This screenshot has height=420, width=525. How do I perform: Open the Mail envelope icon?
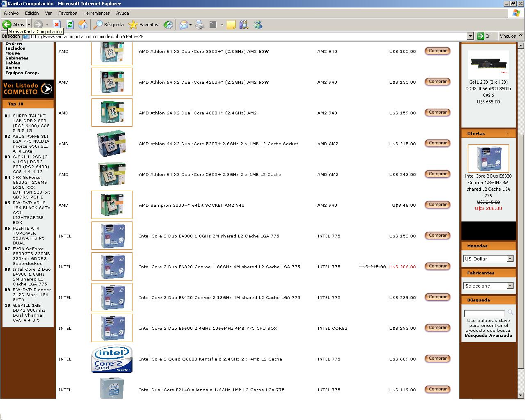click(x=184, y=25)
